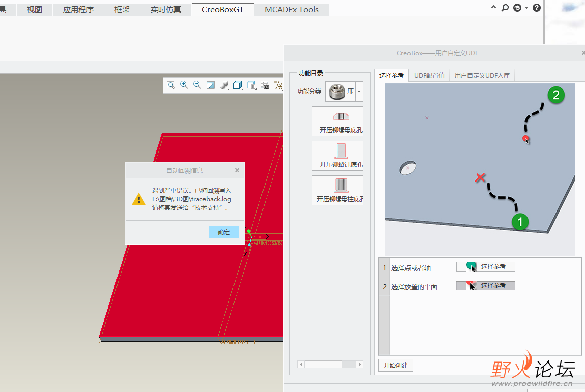The height and width of the screenshot is (392, 585).
Task: Open the display style shaded sphere icon
Action: pyautogui.click(x=224, y=85)
